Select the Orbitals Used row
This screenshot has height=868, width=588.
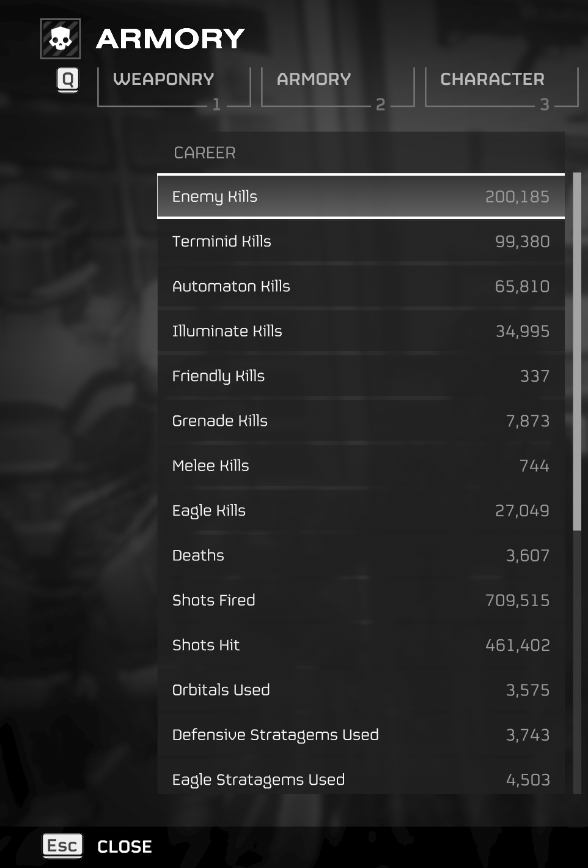click(361, 690)
